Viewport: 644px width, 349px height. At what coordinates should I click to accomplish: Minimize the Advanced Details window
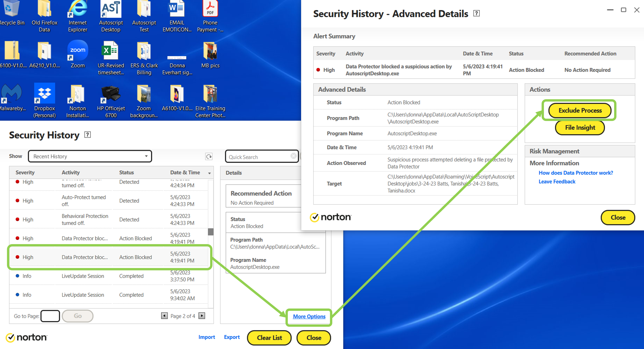[610, 10]
